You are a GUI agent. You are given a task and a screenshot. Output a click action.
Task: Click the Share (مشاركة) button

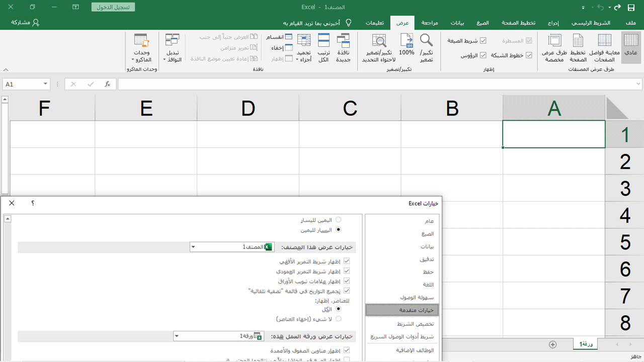coord(25,23)
